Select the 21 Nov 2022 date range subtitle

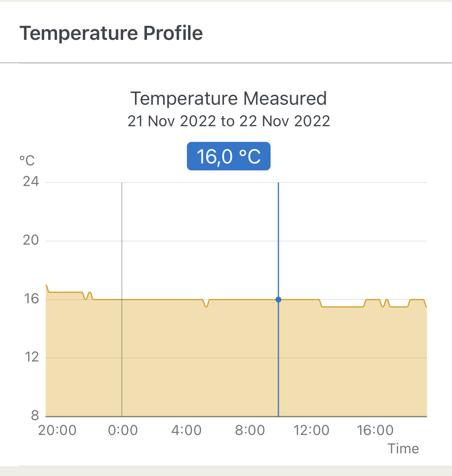click(x=229, y=121)
